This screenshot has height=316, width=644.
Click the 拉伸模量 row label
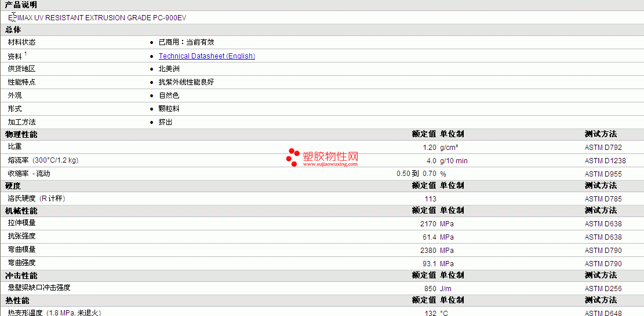coord(22,223)
